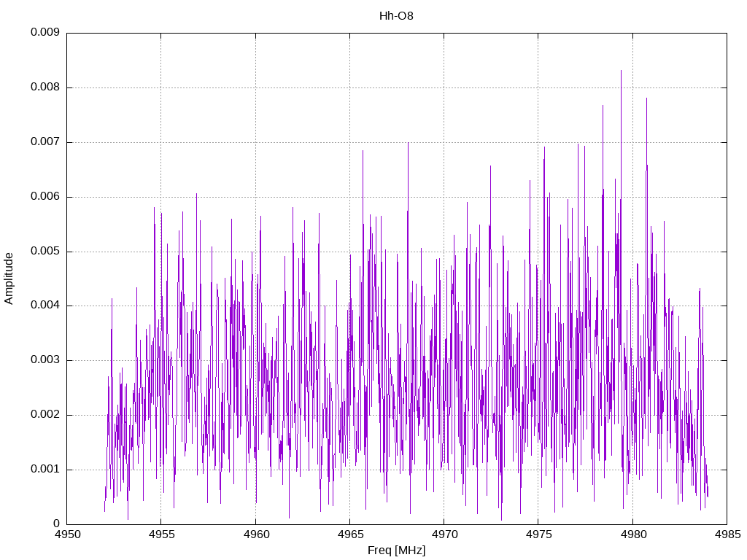Click x-axis tick label 4960
This screenshot has width=747, height=560.
point(256,534)
